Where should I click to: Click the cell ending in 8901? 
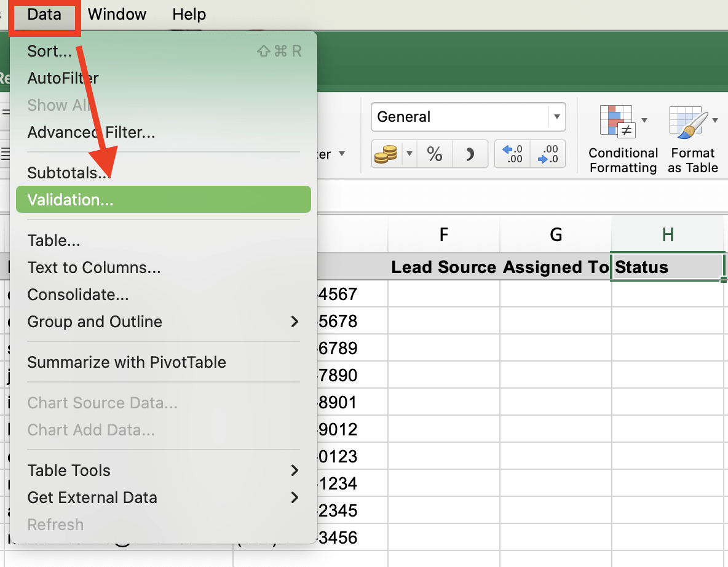click(x=352, y=402)
